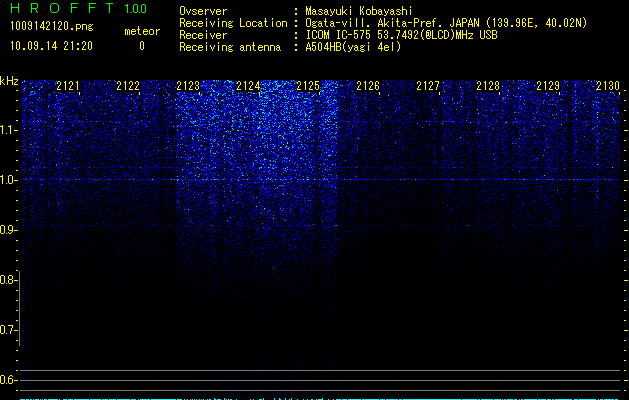The height and width of the screenshot is (400, 629).
Task: Select the filename 1009142120.png
Action: (x=52, y=26)
